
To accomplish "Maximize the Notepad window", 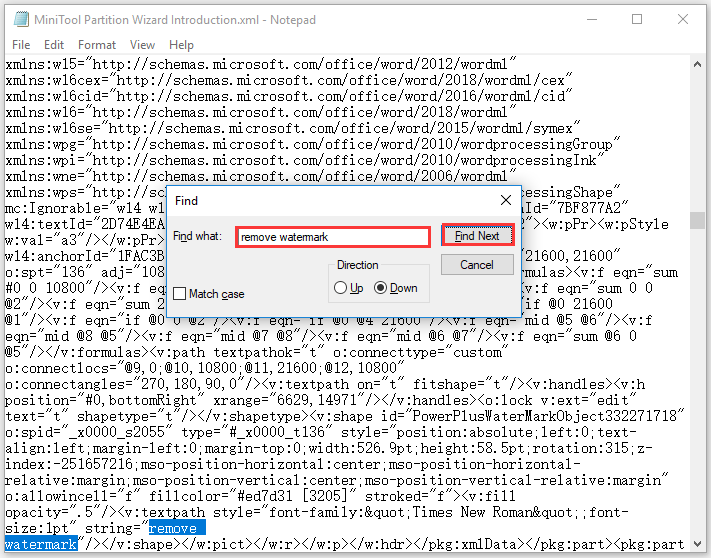I will click(638, 19).
